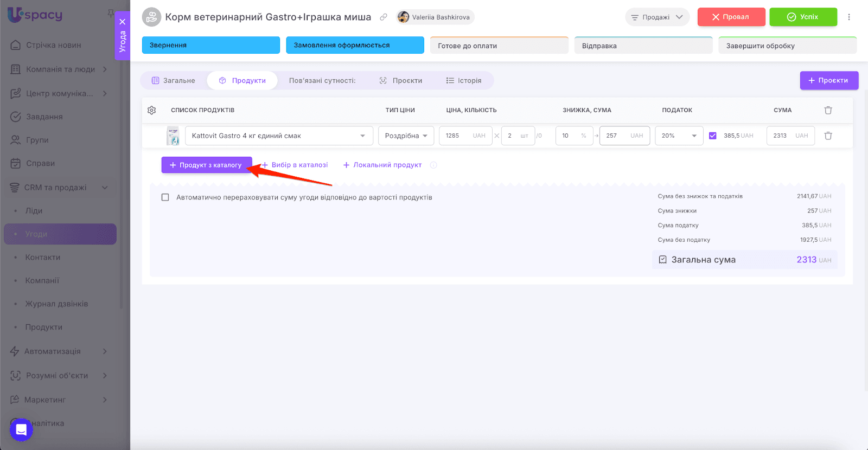Delete the Kattovit Gastro product row

pos(828,136)
